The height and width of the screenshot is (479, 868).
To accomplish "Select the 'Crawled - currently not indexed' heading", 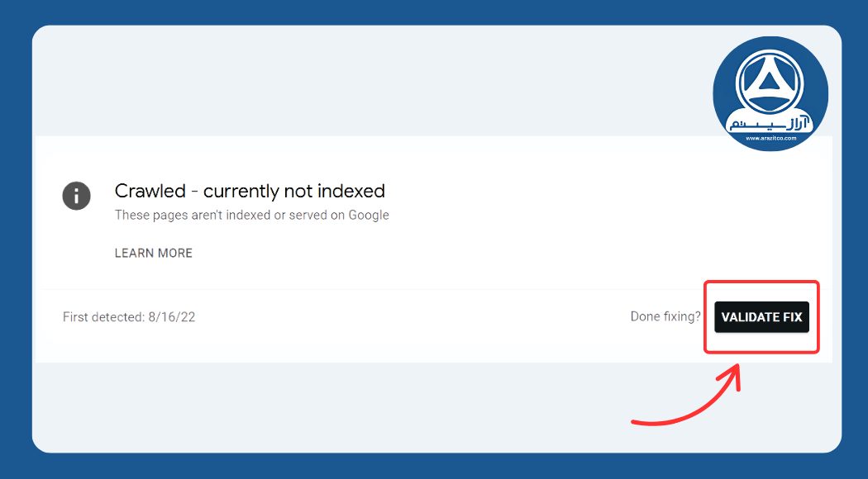I will pos(250,191).
